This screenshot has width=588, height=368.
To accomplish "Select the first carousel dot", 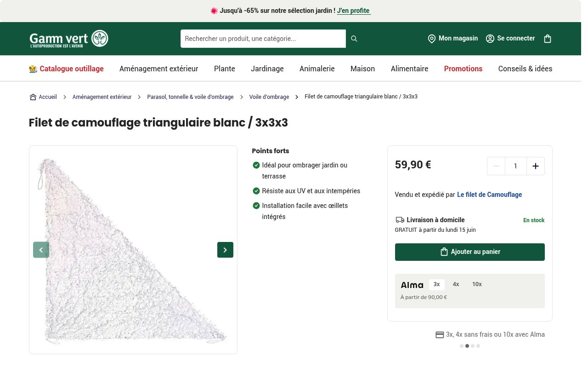I will [x=462, y=346].
